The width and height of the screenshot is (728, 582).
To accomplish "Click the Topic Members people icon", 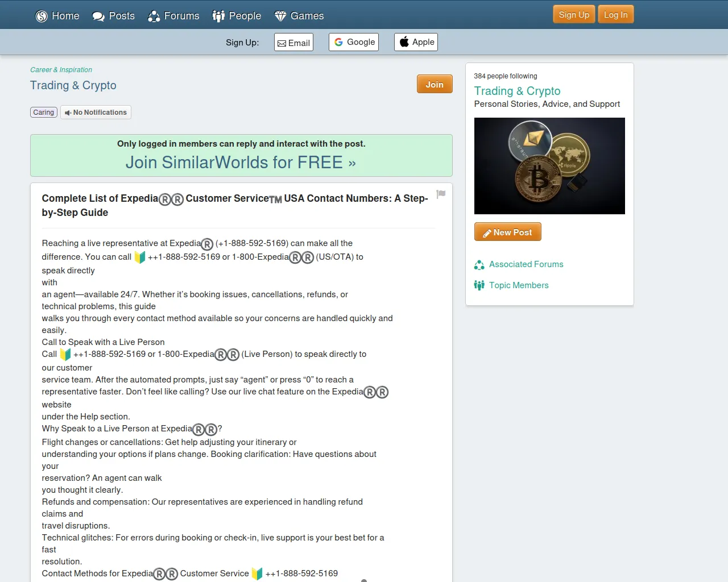I will (x=479, y=285).
